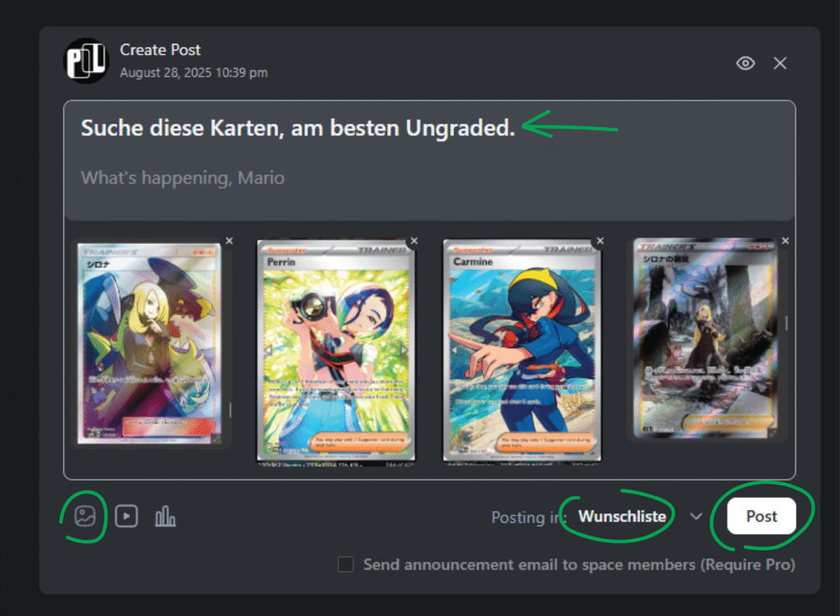Enable the announcement email checkbox
This screenshot has width=840, height=616.
[x=346, y=564]
